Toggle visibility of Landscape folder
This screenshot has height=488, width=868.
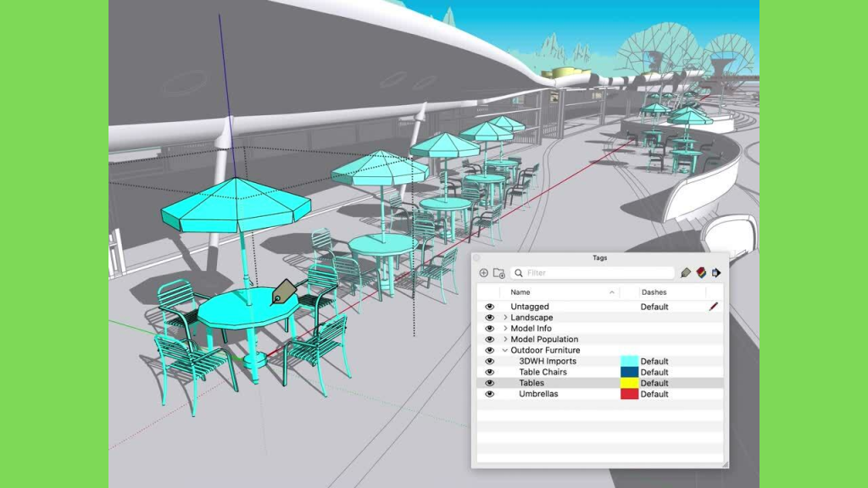[489, 318]
